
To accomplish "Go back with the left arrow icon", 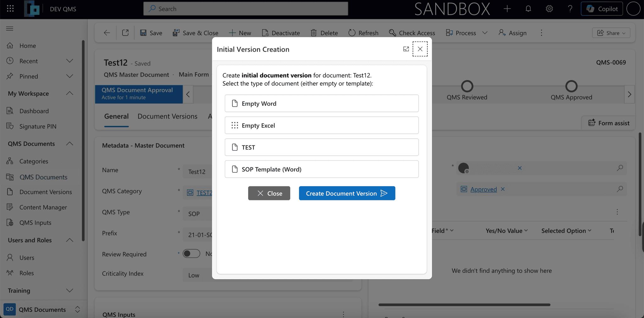I will pyautogui.click(x=107, y=33).
